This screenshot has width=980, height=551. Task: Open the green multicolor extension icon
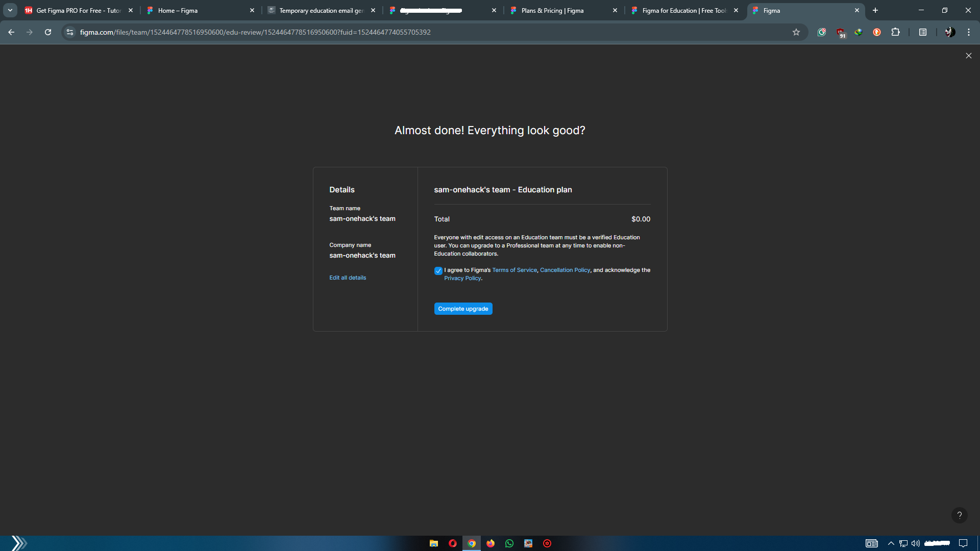click(x=859, y=32)
